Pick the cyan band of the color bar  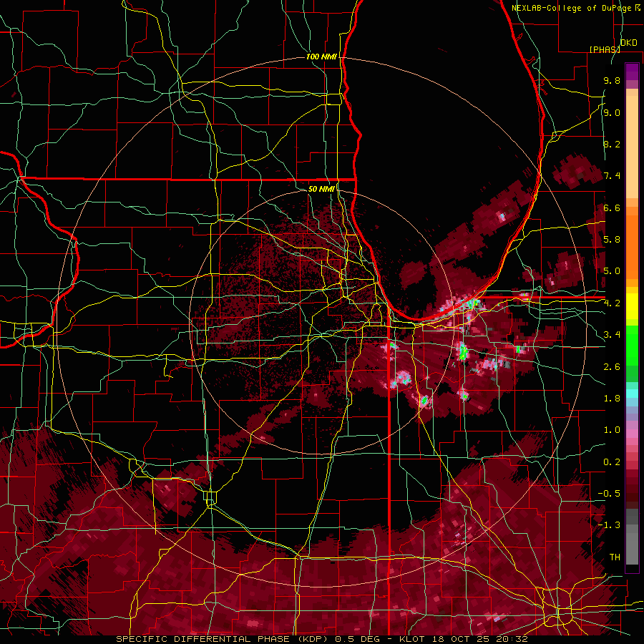[x=632, y=393]
